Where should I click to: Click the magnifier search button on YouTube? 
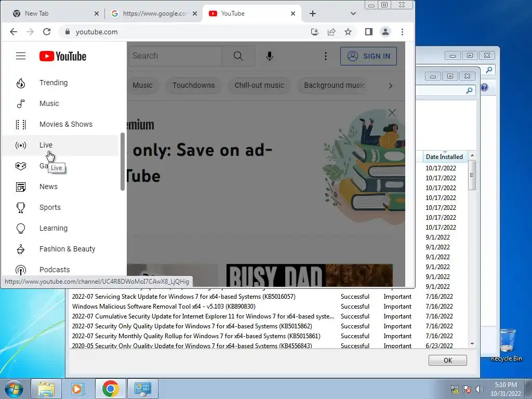pyautogui.click(x=238, y=56)
